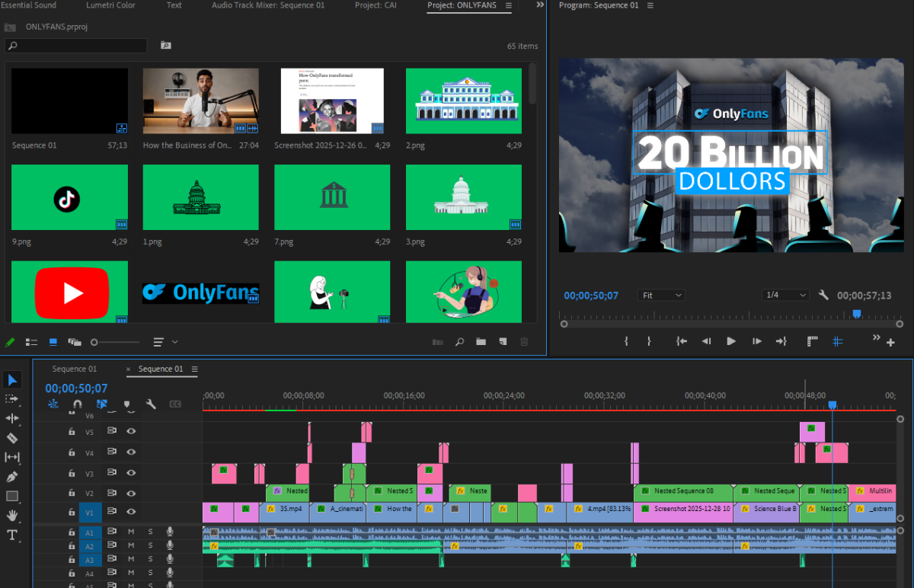Expand the panel tabs overflow chevron
This screenshot has height=588, width=914.
click(540, 5)
